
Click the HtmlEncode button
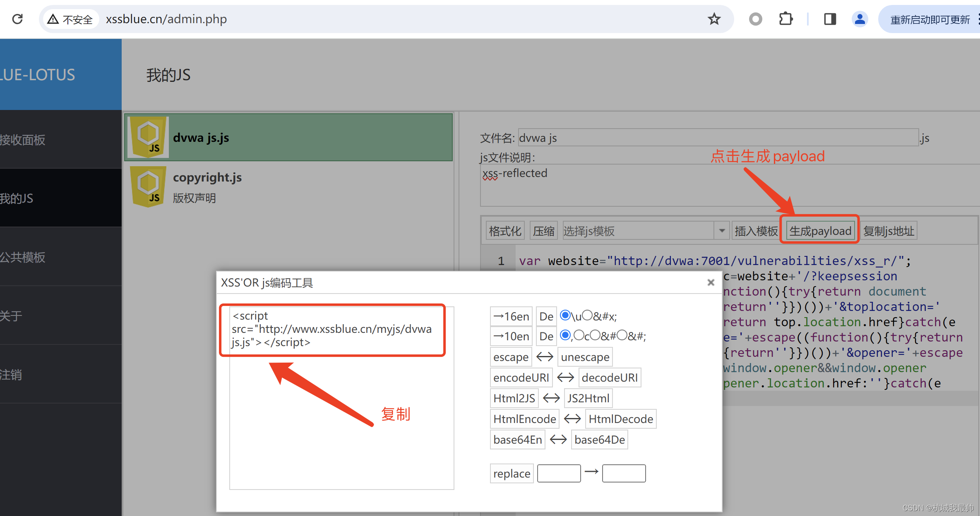coord(525,419)
